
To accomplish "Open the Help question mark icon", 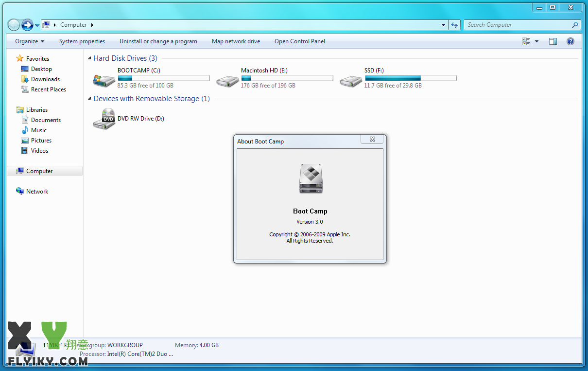I will pyautogui.click(x=571, y=41).
